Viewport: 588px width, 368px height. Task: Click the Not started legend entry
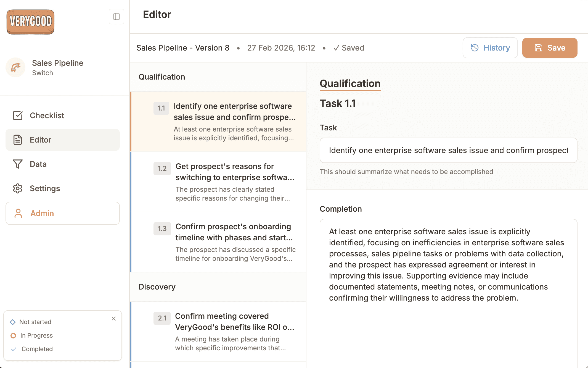tap(35, 322)
